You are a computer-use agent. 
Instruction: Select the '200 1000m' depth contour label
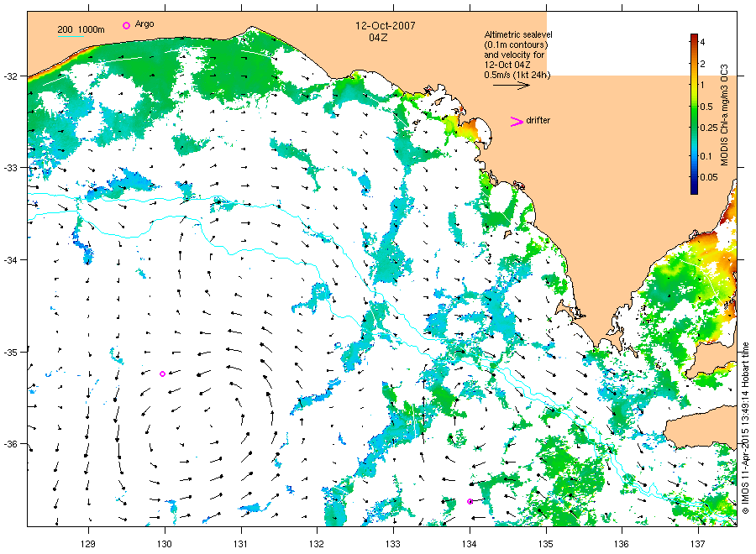[81, 29]
